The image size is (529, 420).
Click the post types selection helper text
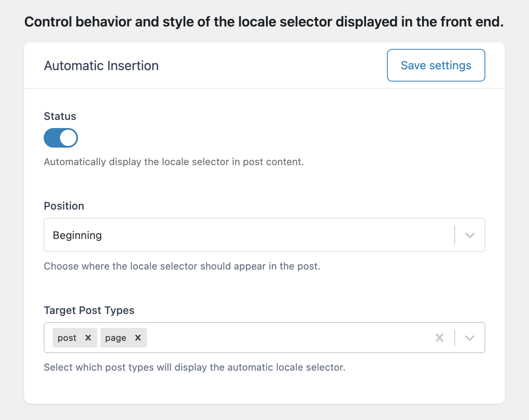pos(194,367)
